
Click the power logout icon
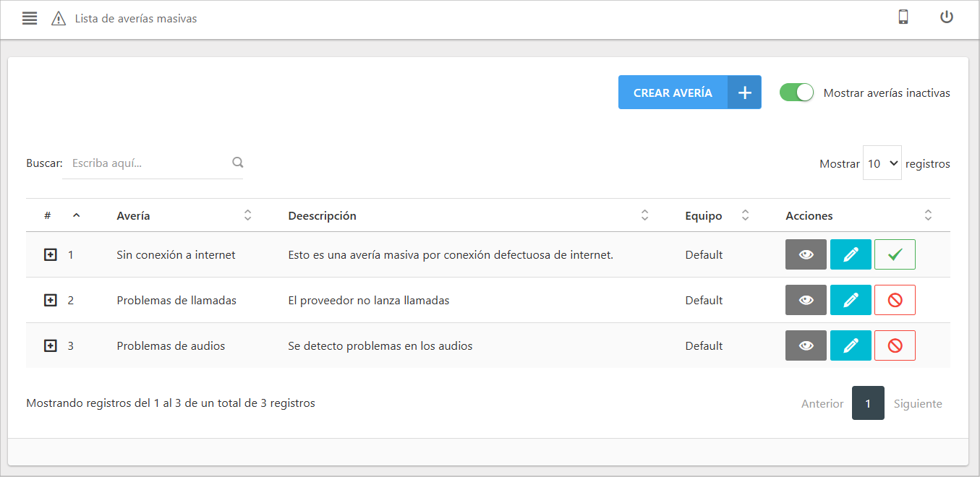(x=947, y=17)
